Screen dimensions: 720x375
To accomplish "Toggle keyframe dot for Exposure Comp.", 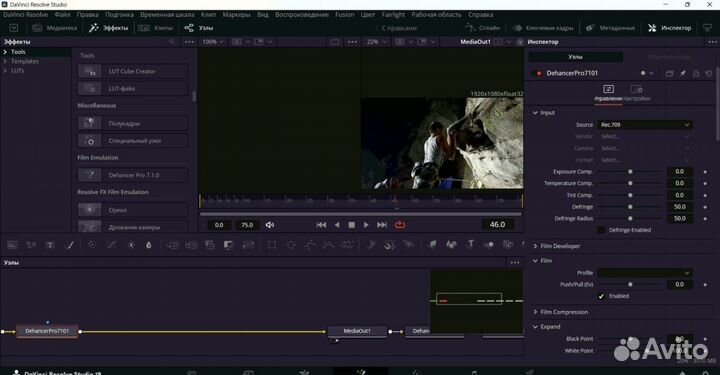I will click(705, 172).
